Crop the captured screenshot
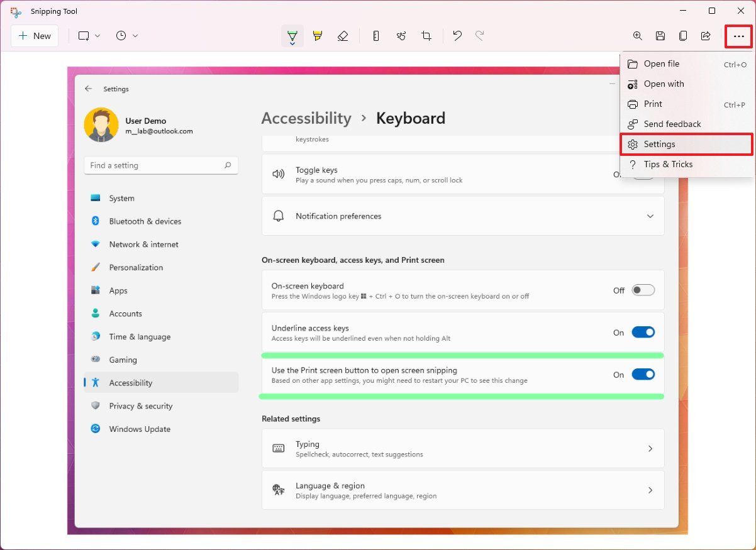The height and width of the screenshot is (550, 756). [x=426, y=36]
